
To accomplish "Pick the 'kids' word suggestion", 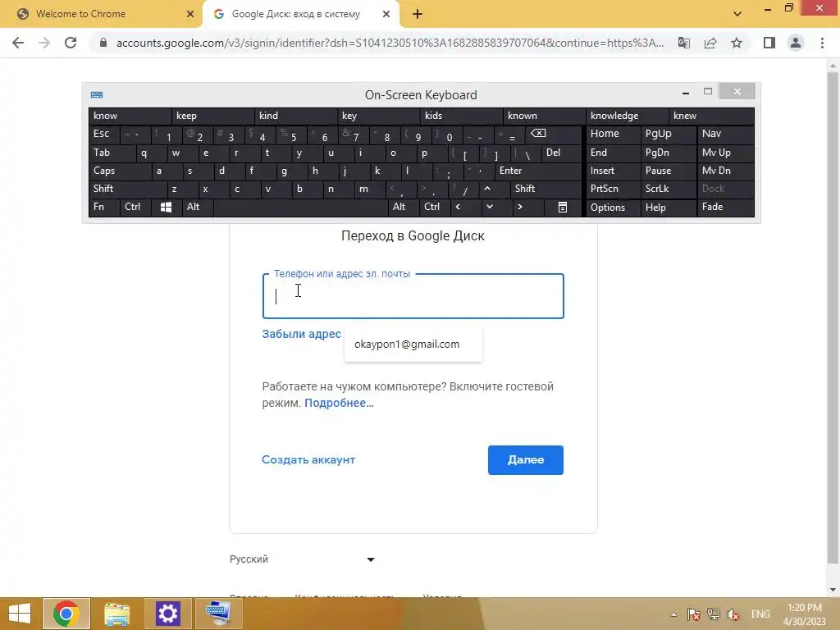I will click(461, 116).
